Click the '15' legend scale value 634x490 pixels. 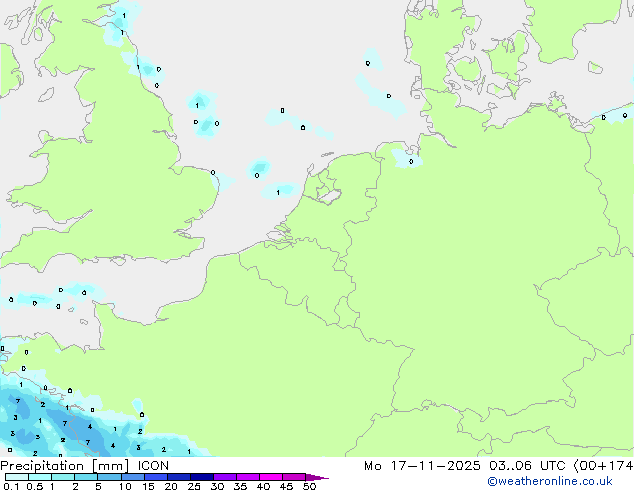point(148,486)
